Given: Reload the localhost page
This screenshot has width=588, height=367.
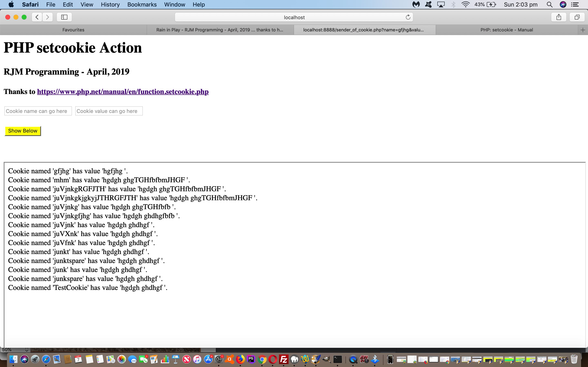Looking at the screenshot, I should (x=408, y=17).
